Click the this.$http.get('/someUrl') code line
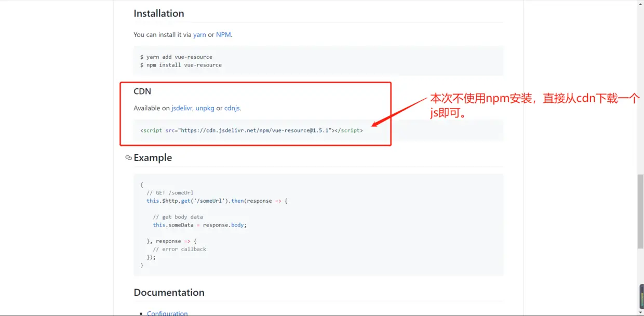This screenshot has height=316, width=644. tap(217, 201)
